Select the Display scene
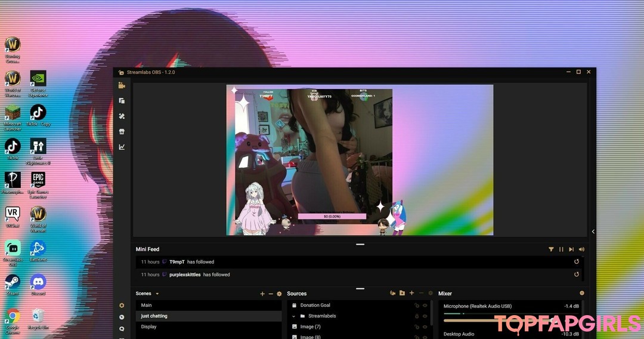The image size is (644, 339). pyautogui.click(x=149, y=326)
